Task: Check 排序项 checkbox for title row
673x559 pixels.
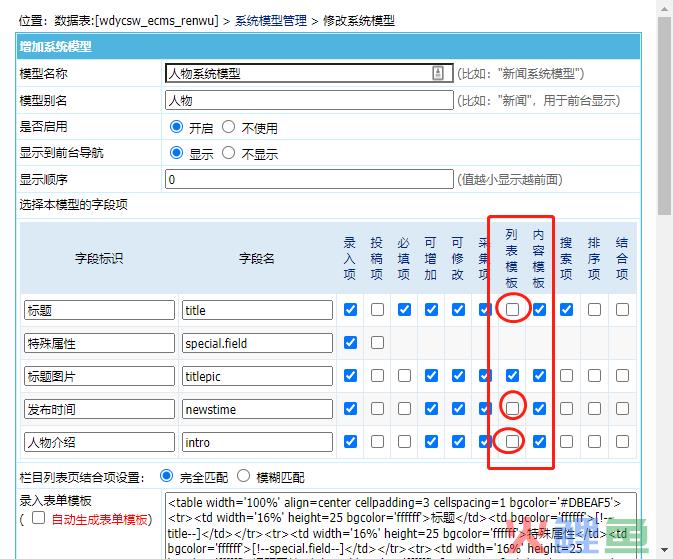Action: coord(594,310)
